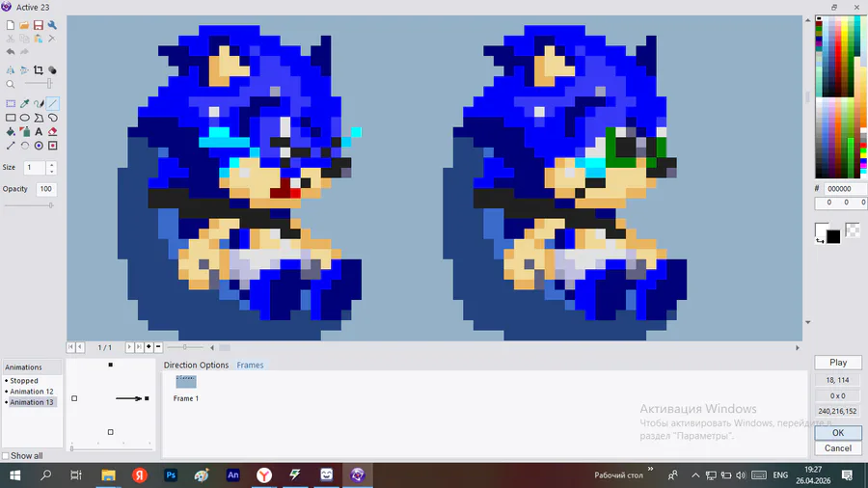868x488 pixels.
Task: Click the Paste clipboard icon
Action: click(39, 39)
